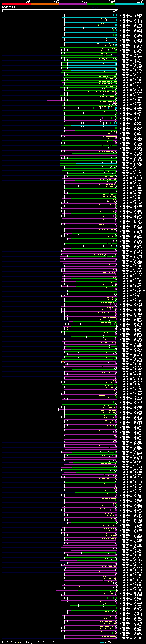Select label UniRef100_P15642
Image resolution: width=146 pixels, height=644 pixels.
click(131, 55)
